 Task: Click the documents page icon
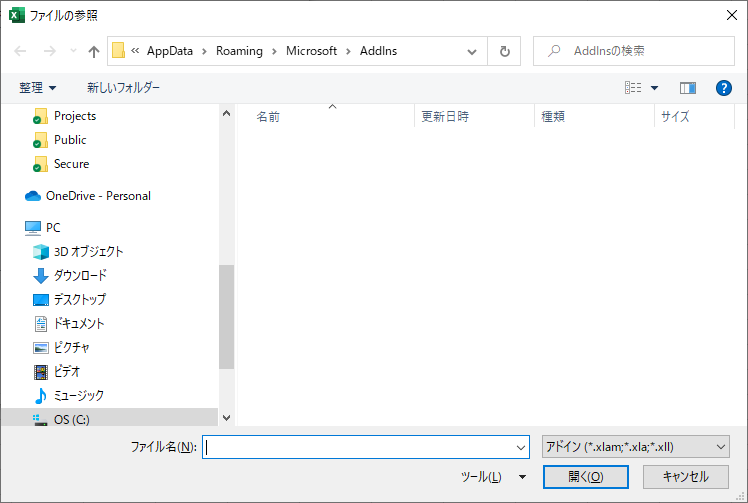click(41, 324)
